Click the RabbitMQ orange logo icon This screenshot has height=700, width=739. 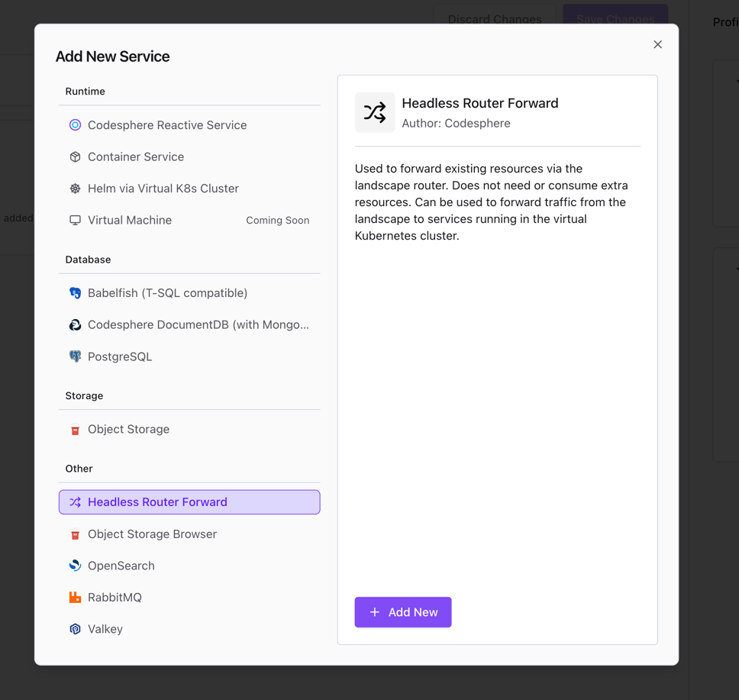pyautogui.click(x=75, y=597)
